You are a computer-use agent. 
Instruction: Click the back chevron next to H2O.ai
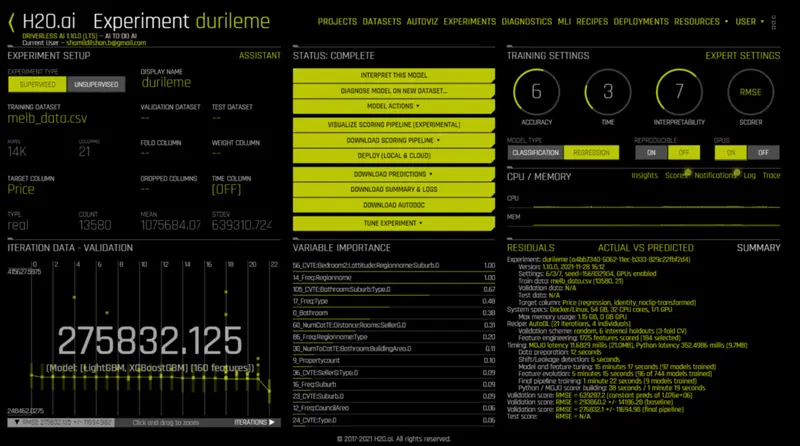11,22
